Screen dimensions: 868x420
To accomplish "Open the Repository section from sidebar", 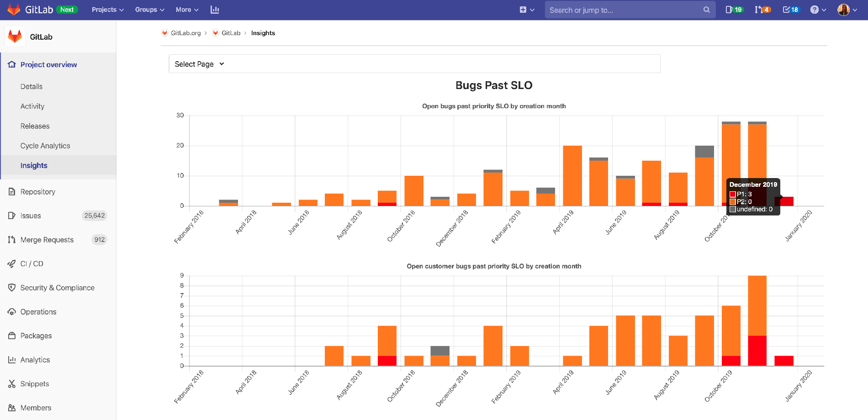I will coord(38,192).
